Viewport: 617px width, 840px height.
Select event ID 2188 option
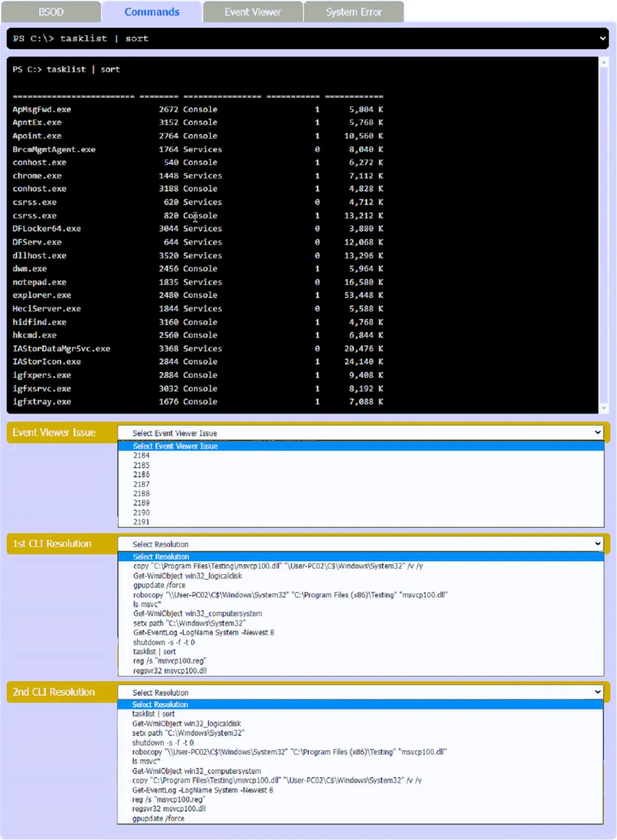point(361,493)
